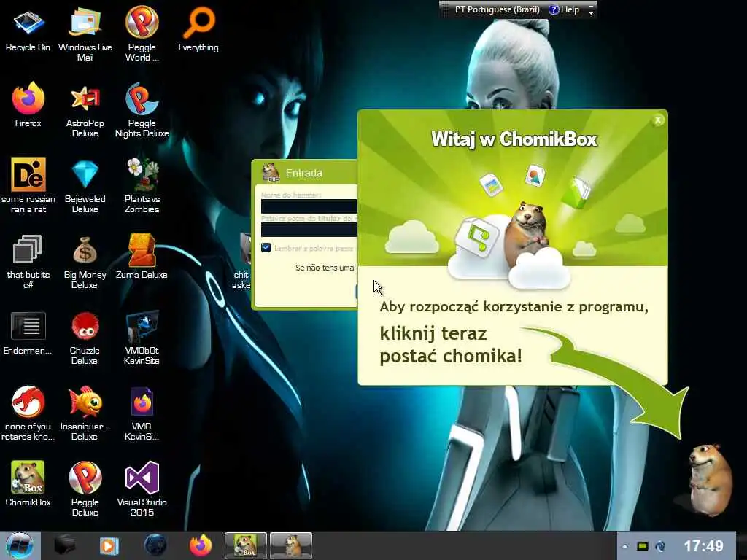Viewport: 747px width, 560px height.
Task: Show hidden tray icons arrow
Action: click(x=624, y=546)
